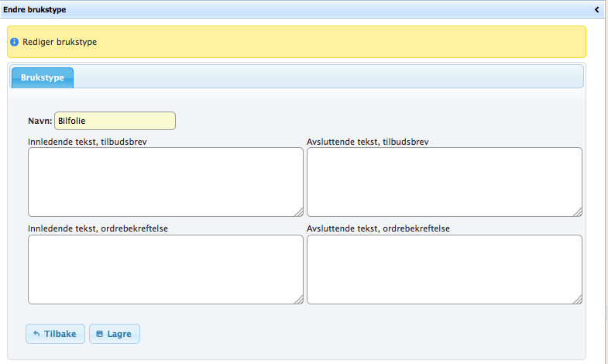The width and height of the screenshot is (608, 364).
Task: Click the Endre brukstype header title
Action: 35,10
